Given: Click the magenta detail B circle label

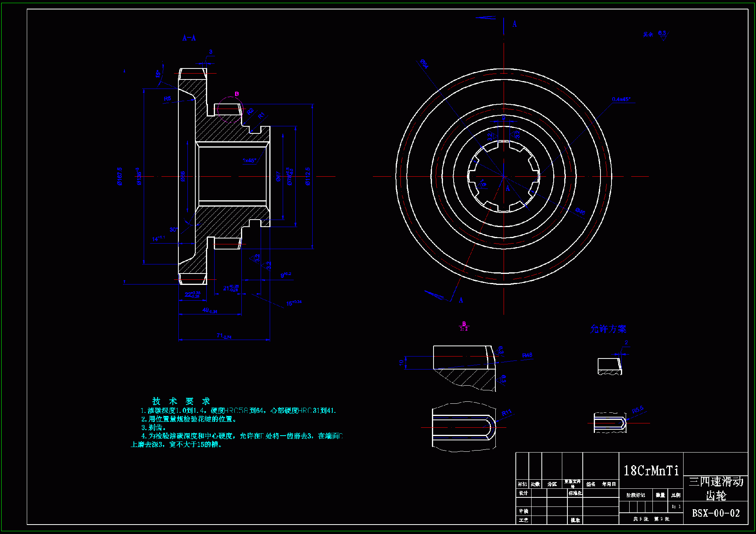Looking at the screenshot, I should 237,94.
